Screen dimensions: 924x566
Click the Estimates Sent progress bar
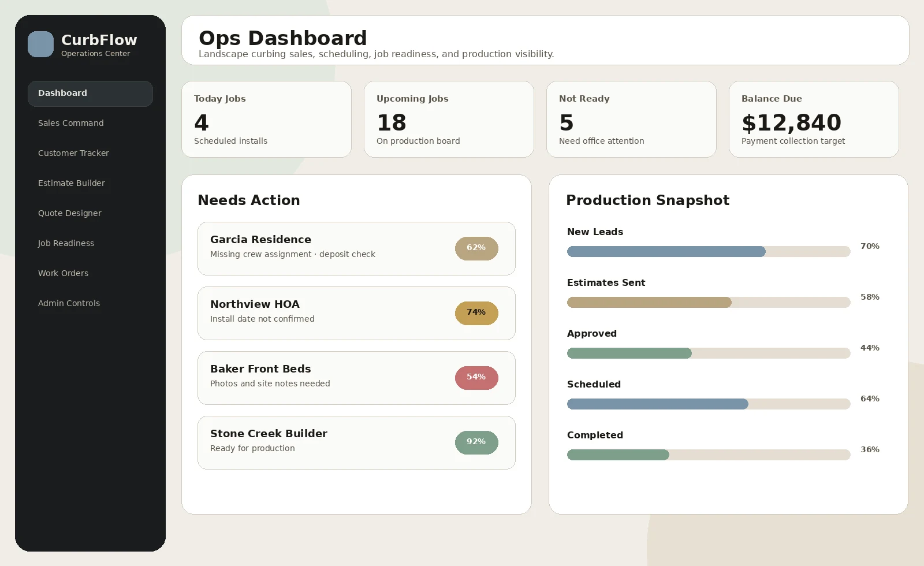709,302
